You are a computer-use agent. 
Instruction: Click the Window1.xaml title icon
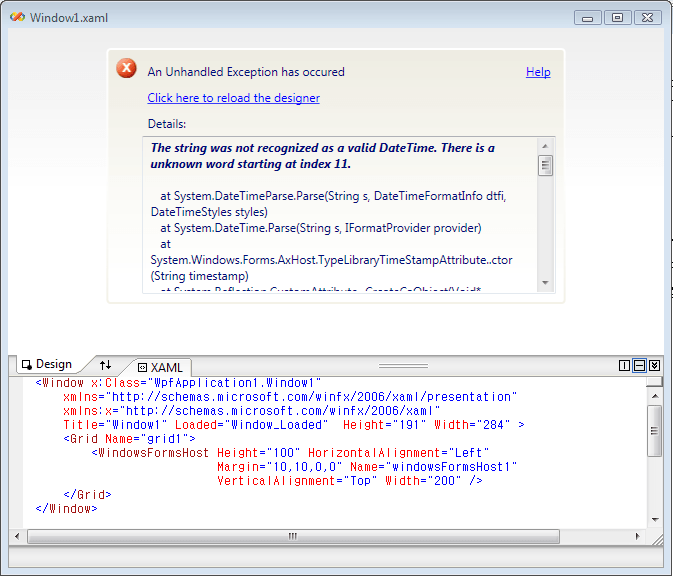pos(17,17)
